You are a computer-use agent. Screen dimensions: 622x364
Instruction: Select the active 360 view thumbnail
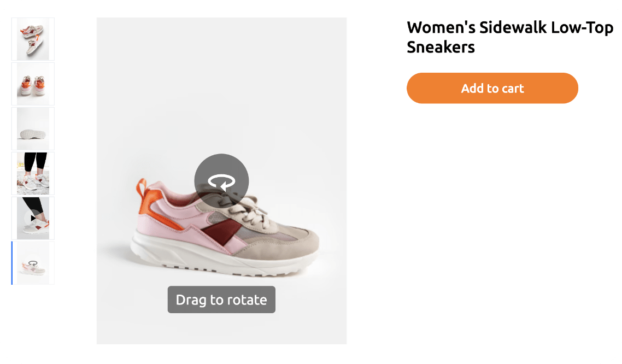[x=33, y=263]
